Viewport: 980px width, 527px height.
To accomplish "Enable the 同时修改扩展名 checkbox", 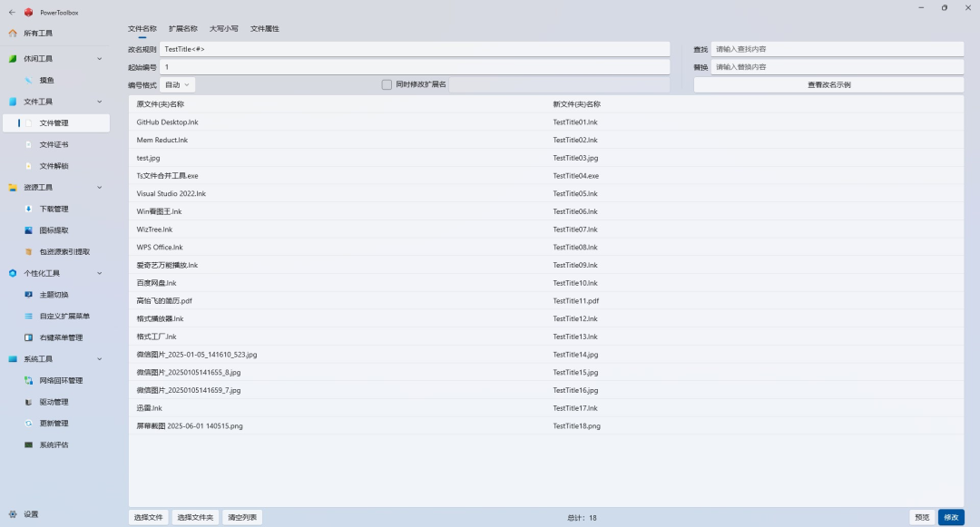I will click(x=387, y=84).
